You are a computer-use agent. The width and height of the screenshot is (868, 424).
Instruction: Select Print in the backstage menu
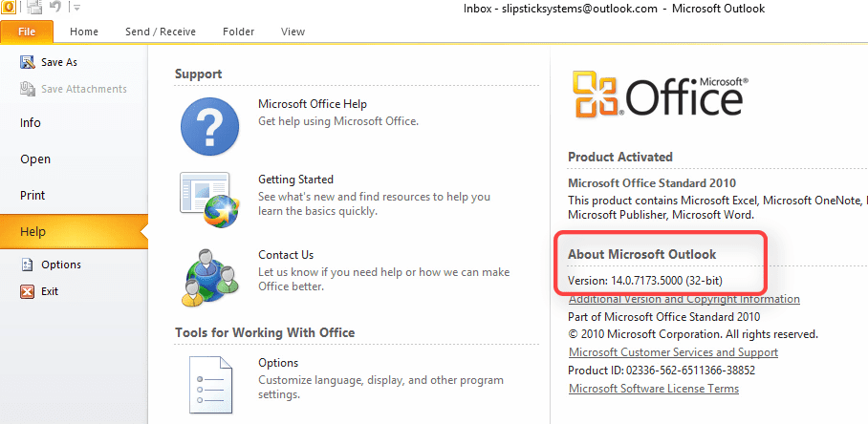tap(33, 195)
